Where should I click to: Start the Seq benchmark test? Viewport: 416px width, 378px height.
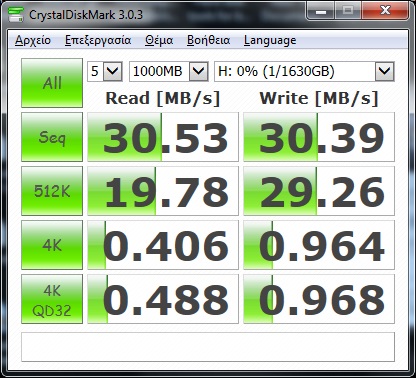[52, 137]
